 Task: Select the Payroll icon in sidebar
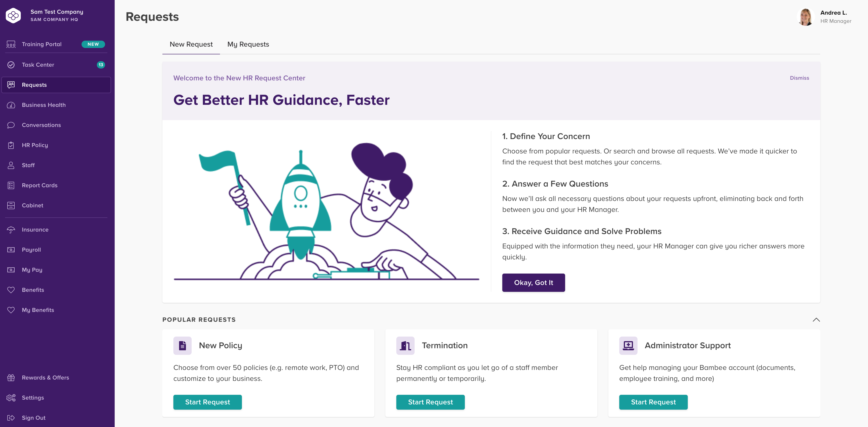point(11,250)
